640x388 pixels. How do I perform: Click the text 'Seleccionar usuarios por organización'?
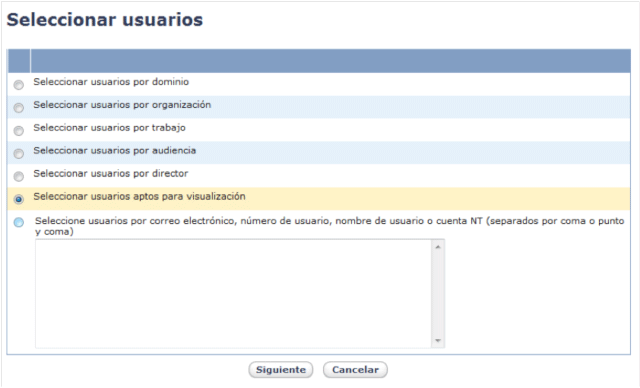[x=122, y=105]
